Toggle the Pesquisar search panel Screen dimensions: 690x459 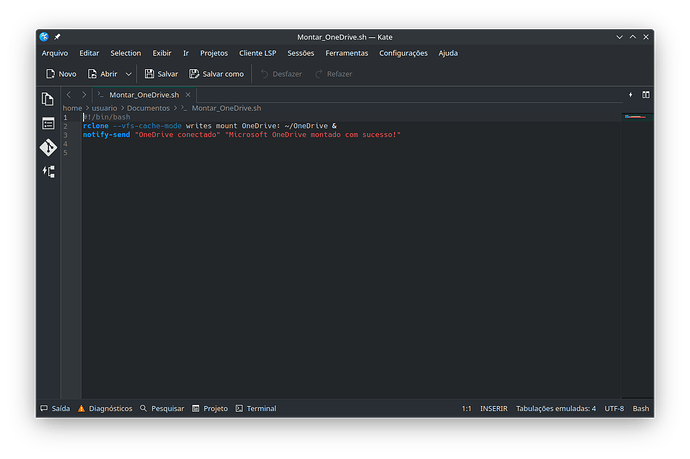pos(162,408)
